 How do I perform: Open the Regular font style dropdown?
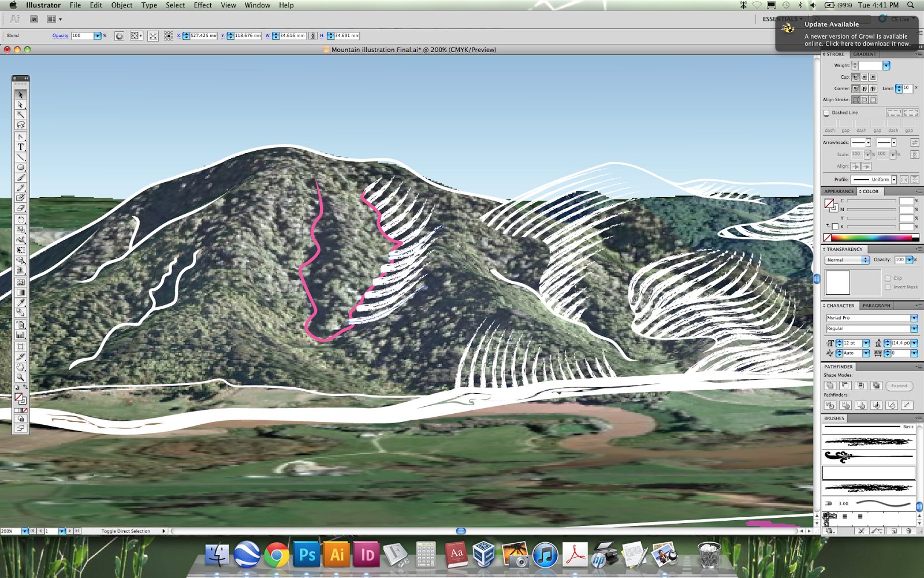[914, 328]
